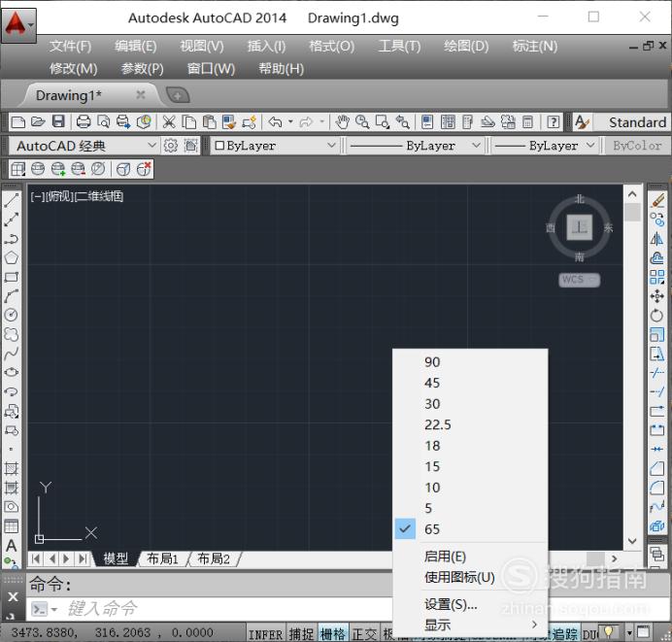Toggle the 栅格 grid display button

click(333, 634)
